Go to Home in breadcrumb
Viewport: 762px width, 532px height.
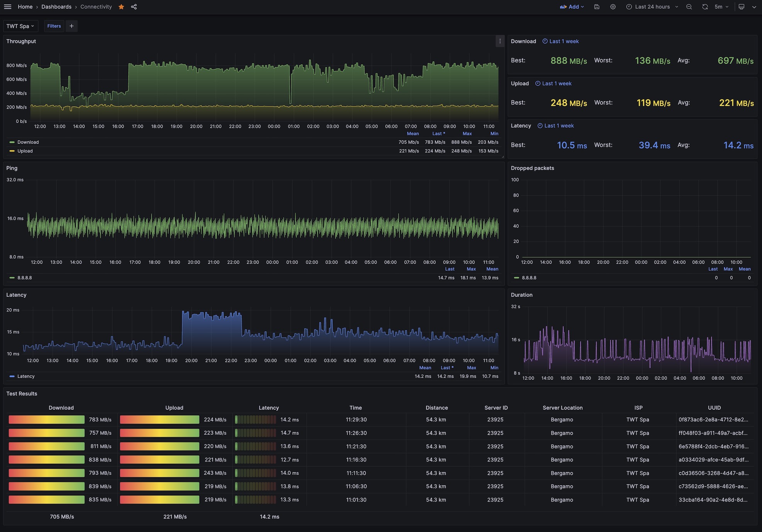[25, 7]
